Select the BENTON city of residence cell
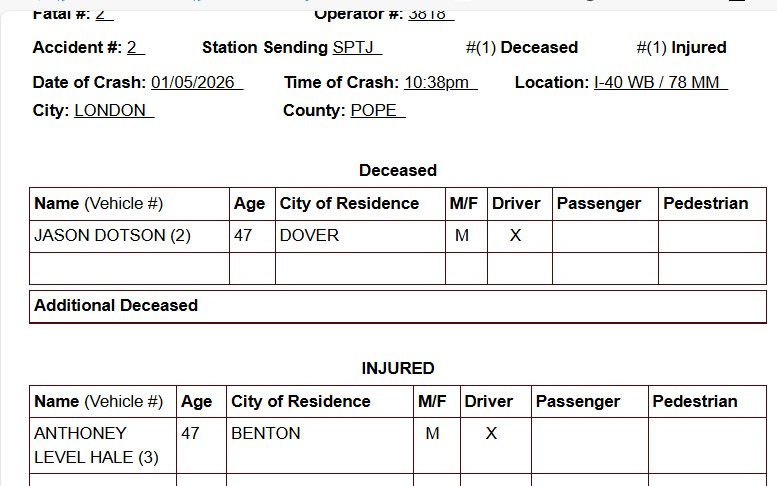 click(320, 445)
